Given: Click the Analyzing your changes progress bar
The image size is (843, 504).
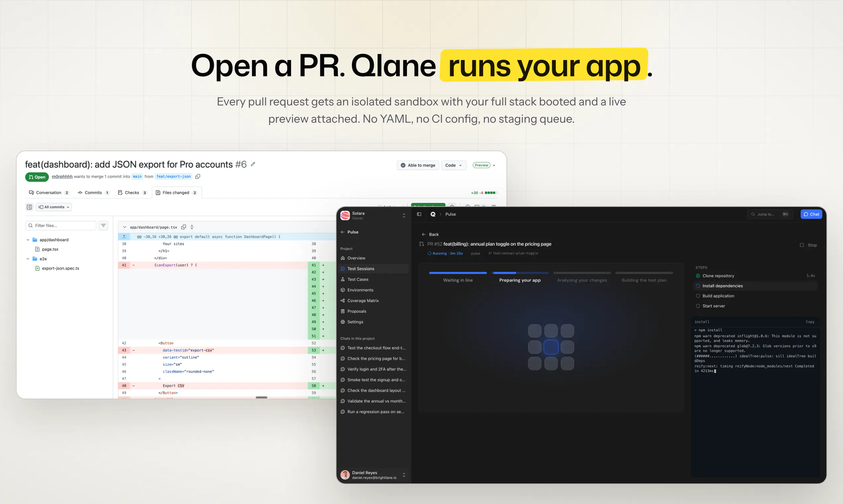Looking at the screenshot, I should click(x=582, y=273).
